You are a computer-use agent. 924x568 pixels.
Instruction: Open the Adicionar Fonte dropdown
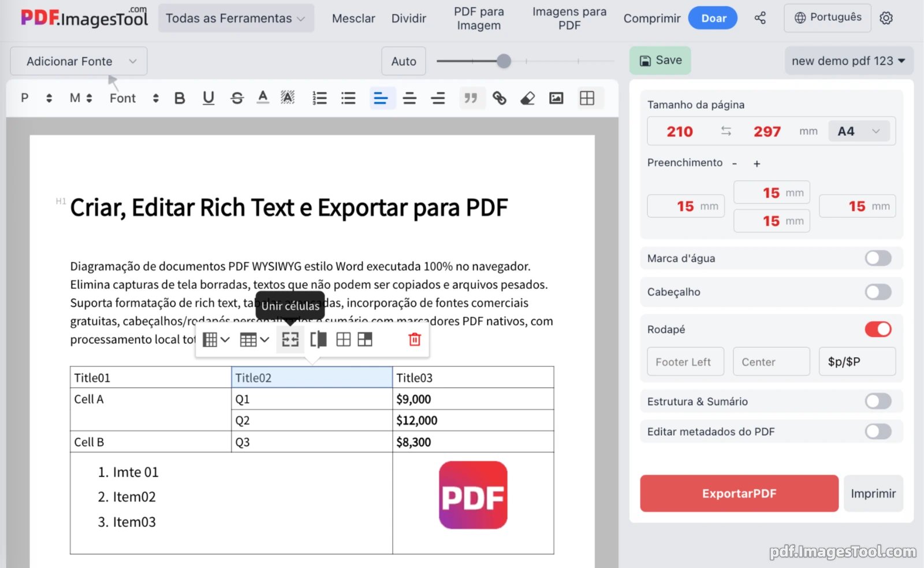tap(79, 61)
